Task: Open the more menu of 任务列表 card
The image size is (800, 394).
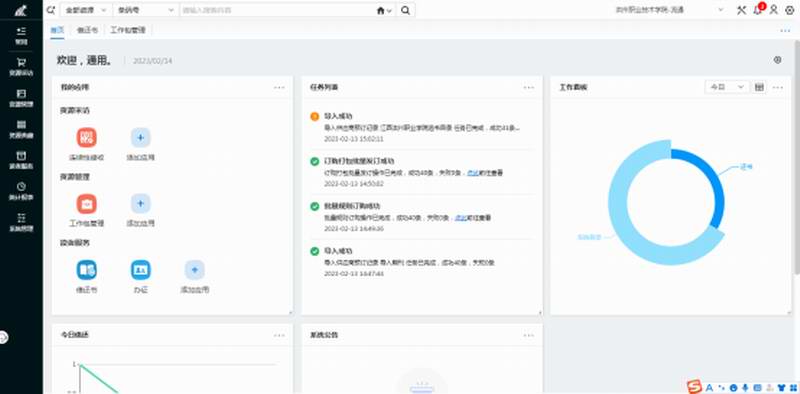Action: [529, 87]
